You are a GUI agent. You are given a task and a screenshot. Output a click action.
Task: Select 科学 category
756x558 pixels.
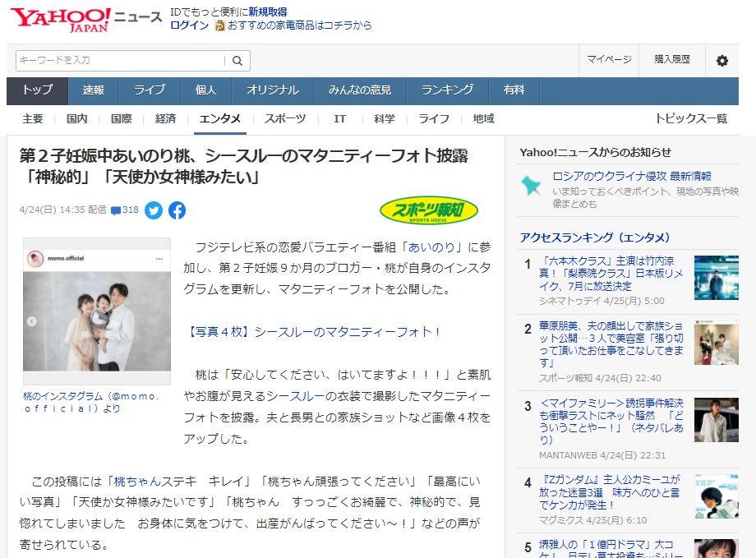[385, 118]
